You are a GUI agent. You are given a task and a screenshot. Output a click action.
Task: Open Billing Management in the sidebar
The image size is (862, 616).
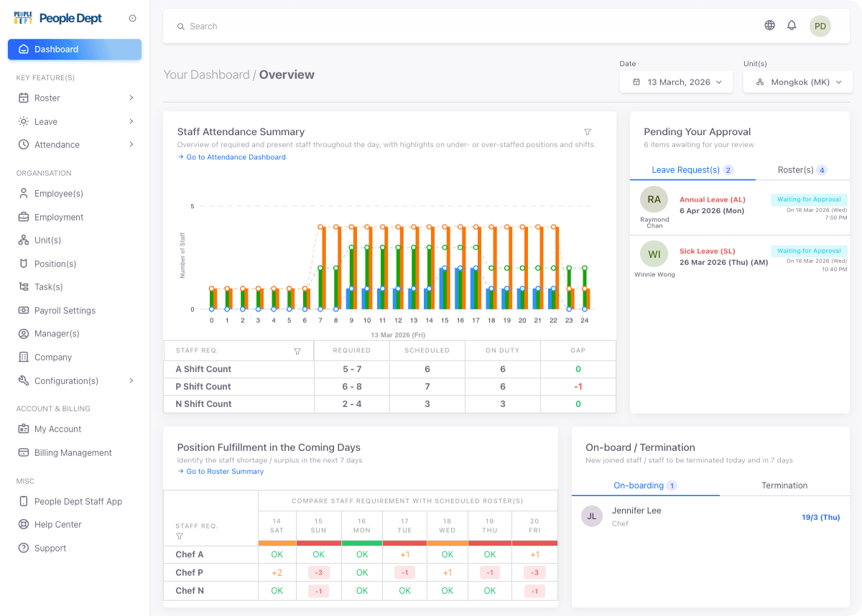pos(73,453)
